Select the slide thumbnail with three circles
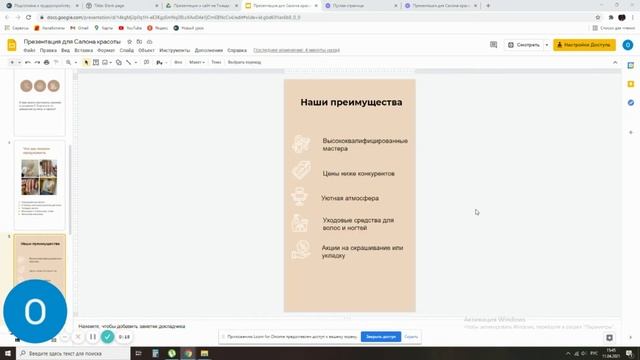 40,102
